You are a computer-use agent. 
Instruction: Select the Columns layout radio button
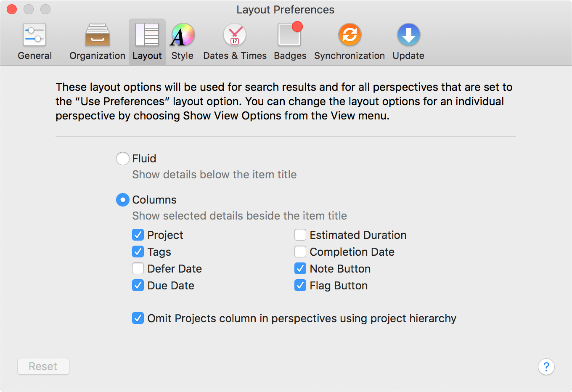pyautogui.click(x=122, y=200)
